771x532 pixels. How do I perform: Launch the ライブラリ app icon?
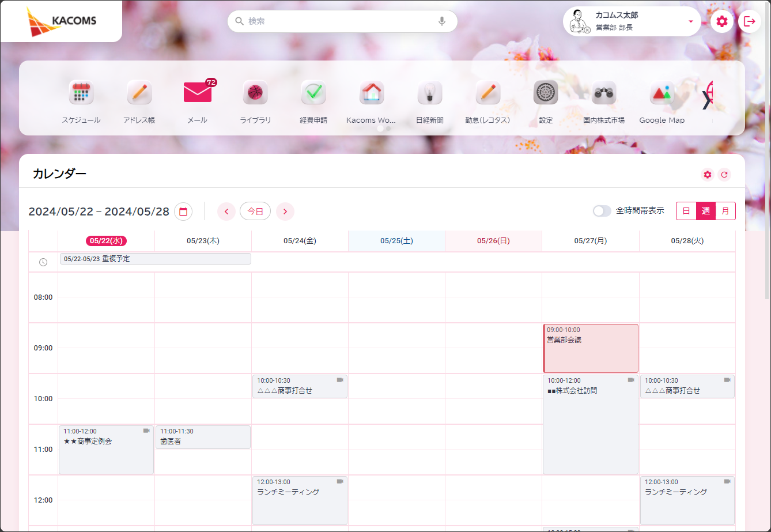click(x=255, y=93)
